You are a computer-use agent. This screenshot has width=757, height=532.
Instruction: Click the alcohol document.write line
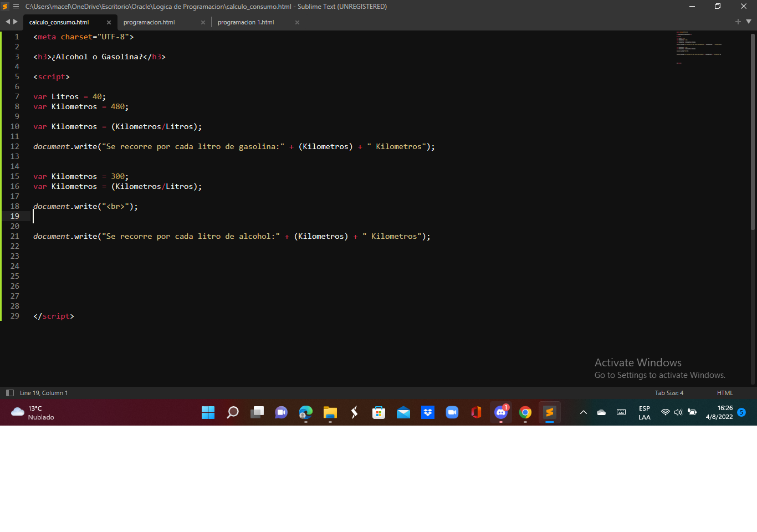[x=232, y=236]
